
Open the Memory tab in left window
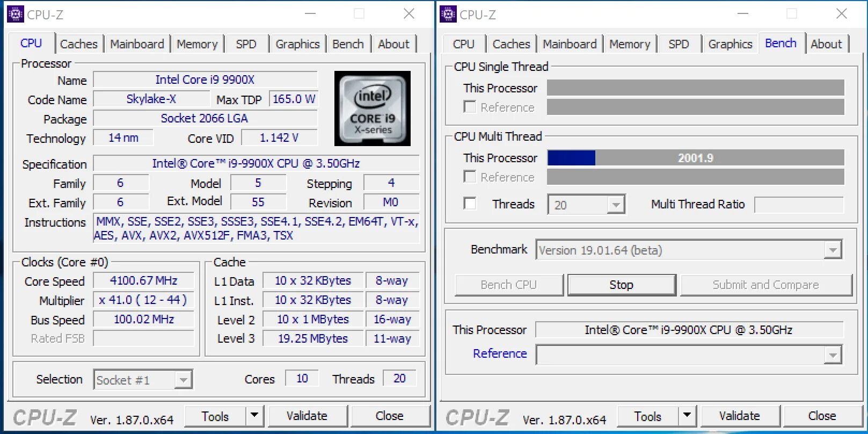pyautogui.click(x=197, y=44)
